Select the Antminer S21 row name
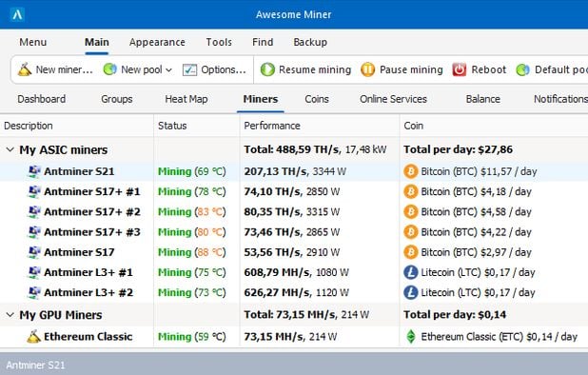This screenshot has height=375, width=588. point(79,171)
